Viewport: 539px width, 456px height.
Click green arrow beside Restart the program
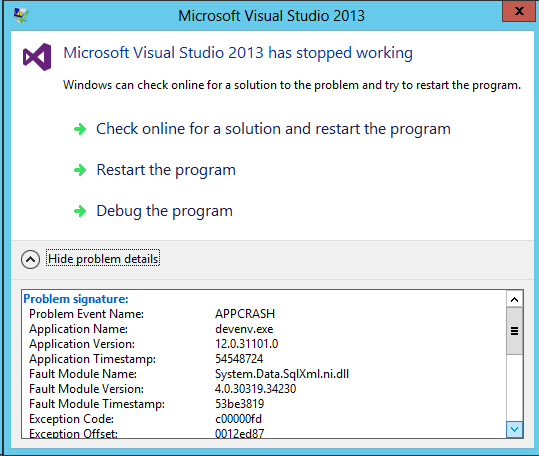(x=80, y=170)
